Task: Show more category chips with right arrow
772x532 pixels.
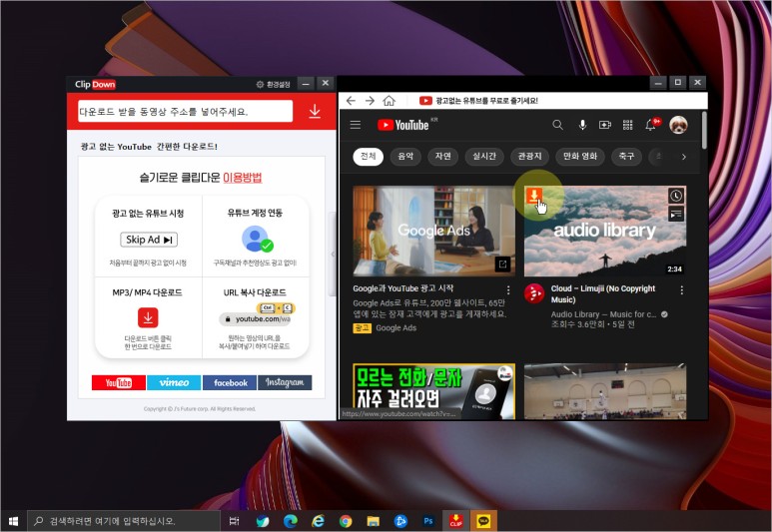Action: click(683, 157)
